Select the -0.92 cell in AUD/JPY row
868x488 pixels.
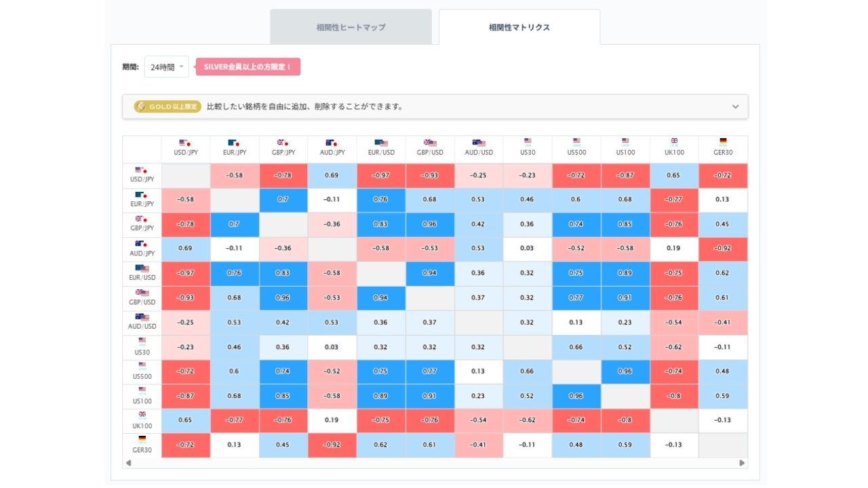click(723, 249)
